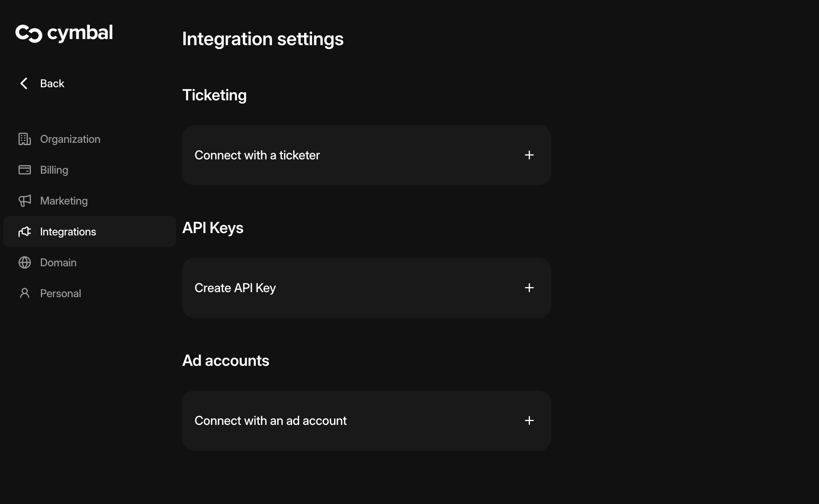Click the Domain globe icon

click(x=25, y=262)
